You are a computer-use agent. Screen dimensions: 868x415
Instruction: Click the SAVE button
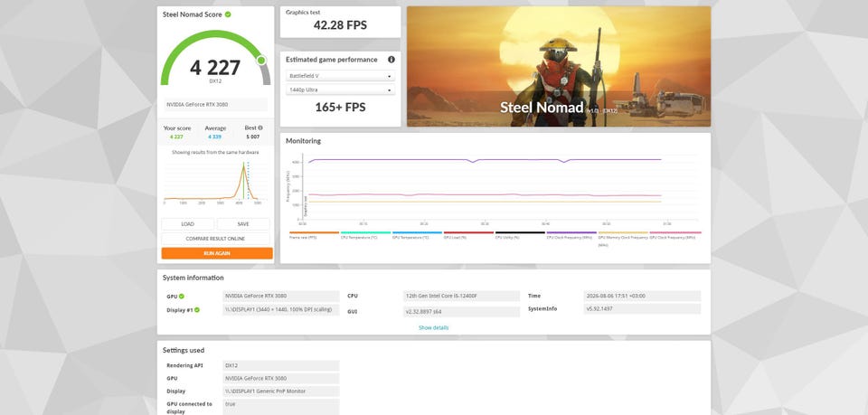point(243,224)
